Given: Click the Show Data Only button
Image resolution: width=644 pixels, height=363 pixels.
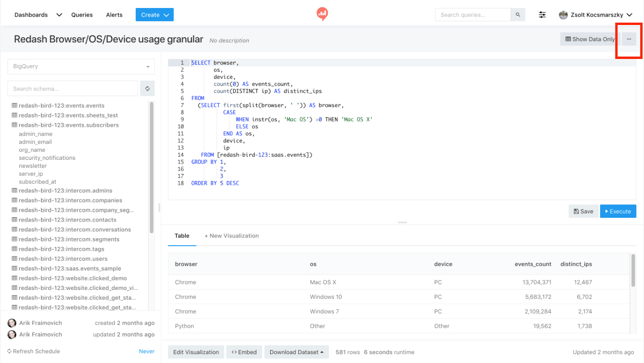Looking at the screenshot, I should pos(590,39).
